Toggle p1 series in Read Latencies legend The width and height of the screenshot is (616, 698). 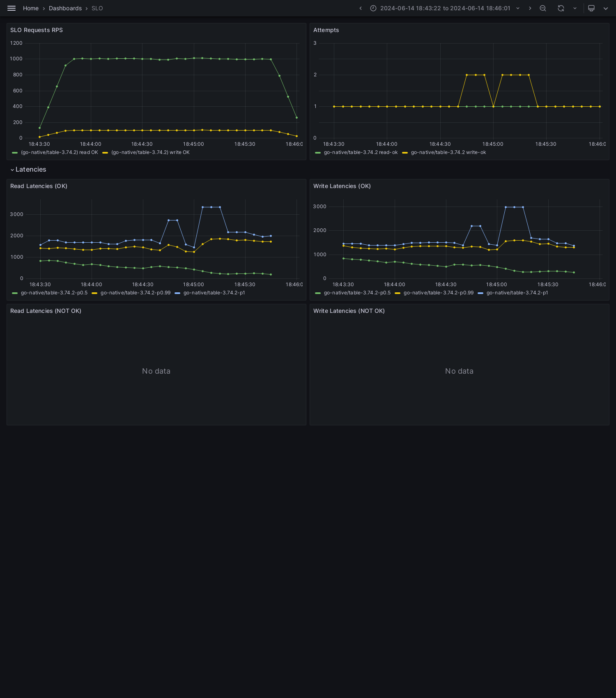pos(214,293)
